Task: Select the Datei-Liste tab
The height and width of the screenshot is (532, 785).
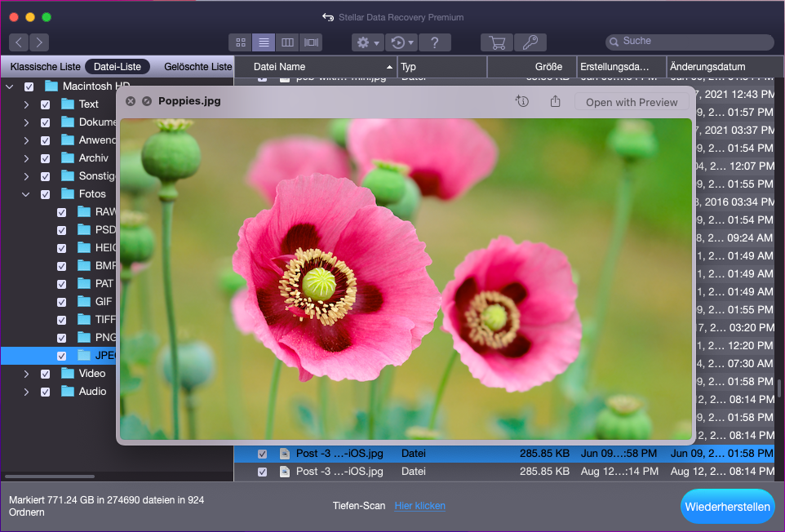Action: click(x=118, y=67)
